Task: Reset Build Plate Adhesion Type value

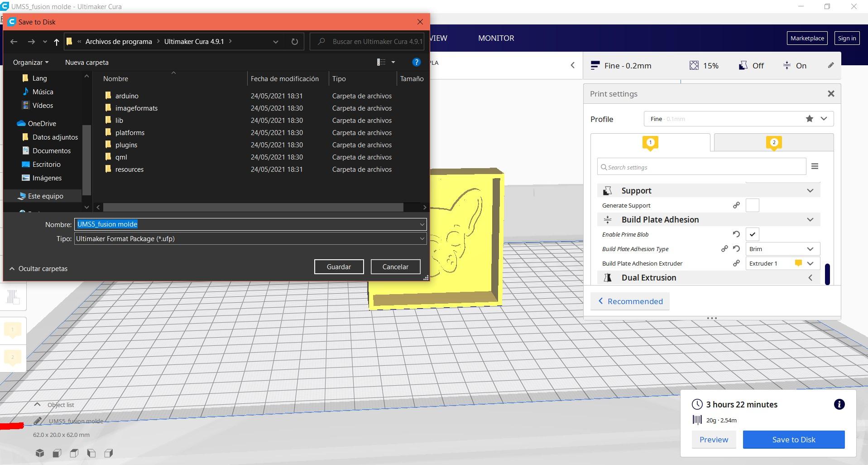Action: tap(736, 249)
